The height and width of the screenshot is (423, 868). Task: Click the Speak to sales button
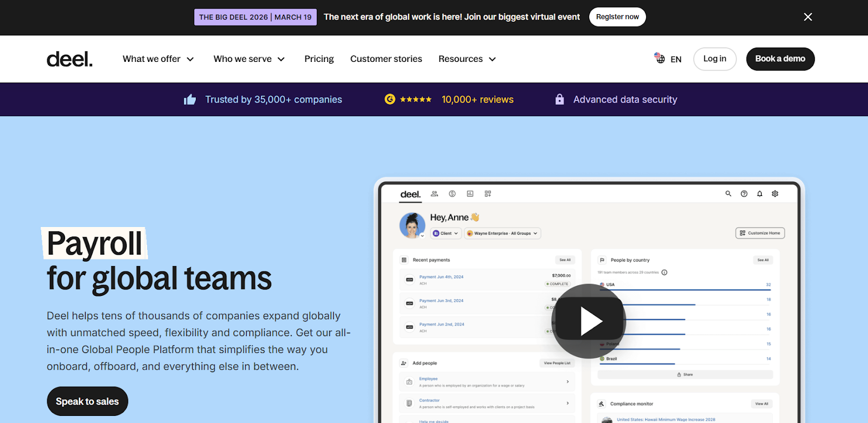(x=87, y=401)
